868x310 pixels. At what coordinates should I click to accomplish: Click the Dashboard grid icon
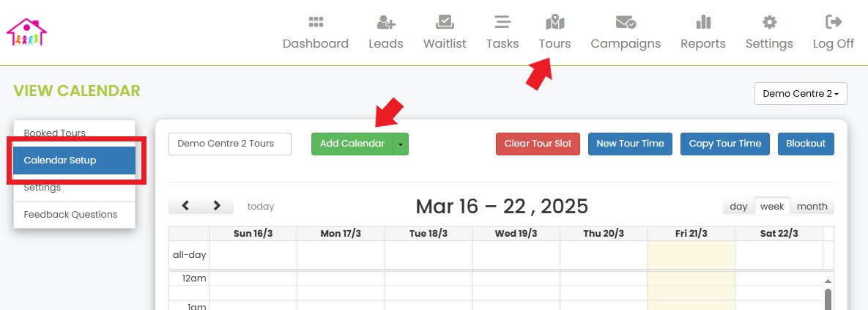coord(316,22)
